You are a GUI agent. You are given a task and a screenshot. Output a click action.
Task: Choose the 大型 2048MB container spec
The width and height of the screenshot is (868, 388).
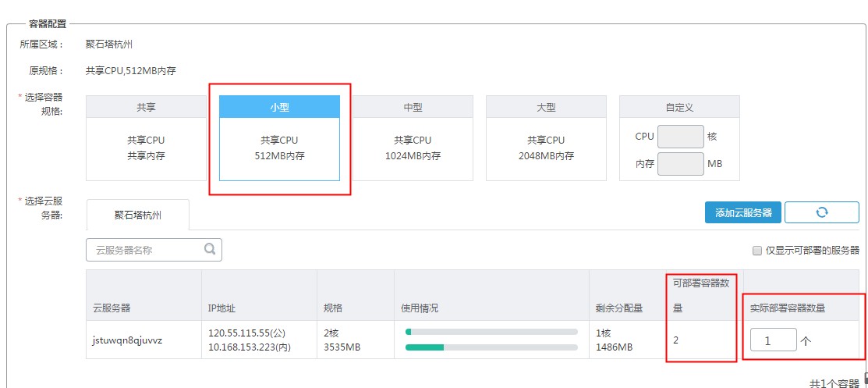coord(546,138)
